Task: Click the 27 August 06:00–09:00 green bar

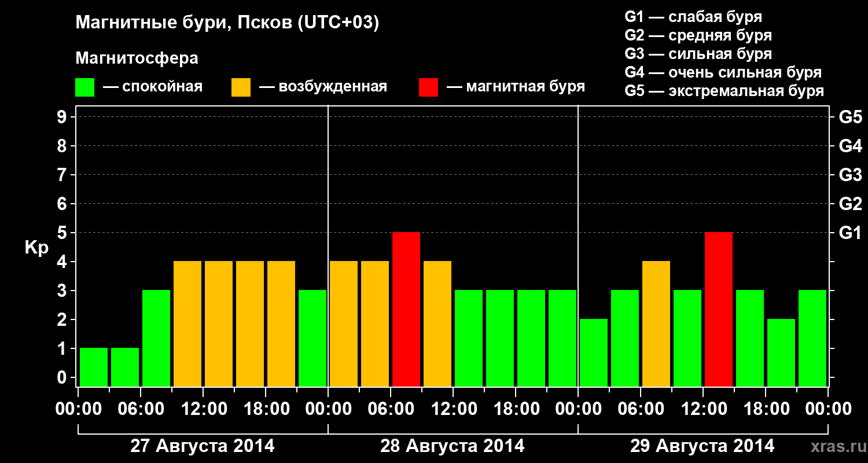Action: (x=156, y=338)
